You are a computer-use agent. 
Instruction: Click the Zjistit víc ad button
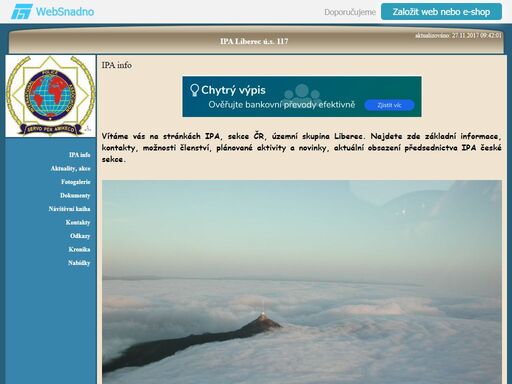[389, 105]
